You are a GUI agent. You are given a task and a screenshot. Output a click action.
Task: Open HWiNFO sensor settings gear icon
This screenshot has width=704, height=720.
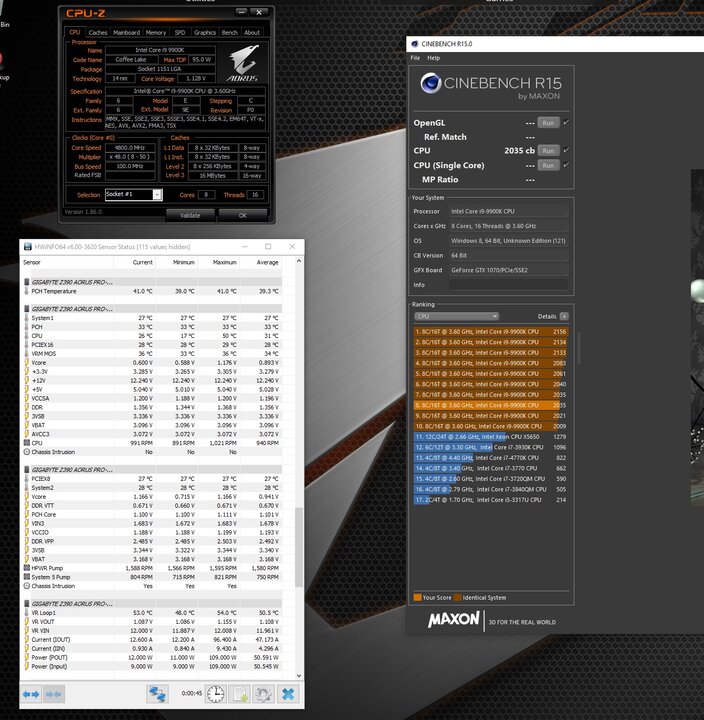[264, 694]
